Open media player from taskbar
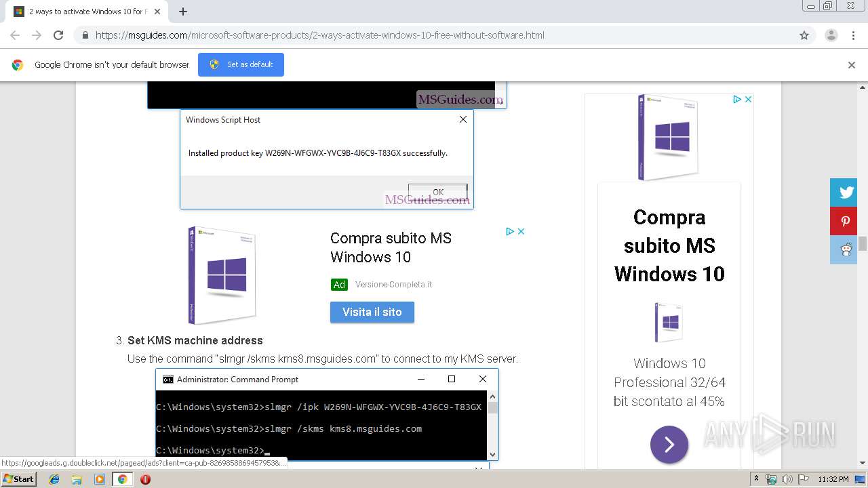This screenshot has height=488, width=868. [100, 479]
